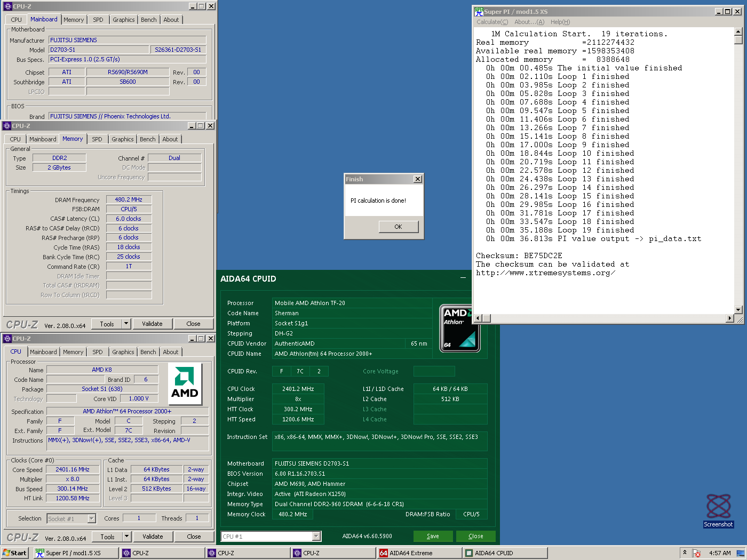Click Core Speed field 2401.16 MHz
747x560 pixels.
coord(73,469)
